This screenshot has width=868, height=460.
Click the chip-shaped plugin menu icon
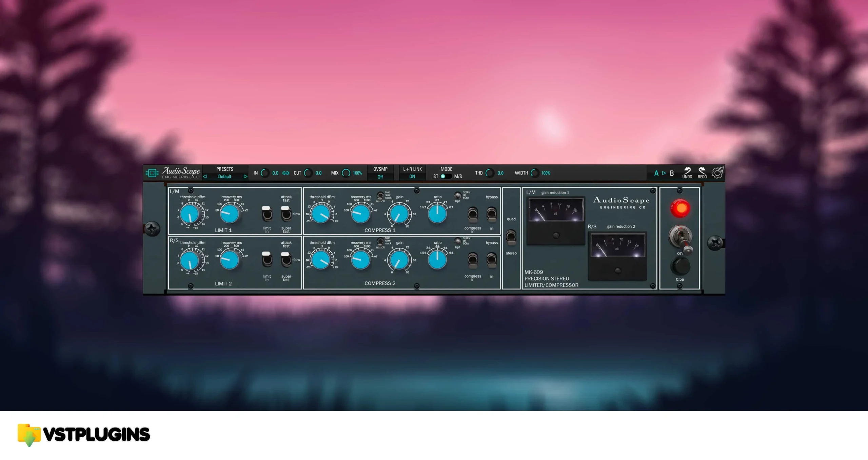tap(152, 173)
